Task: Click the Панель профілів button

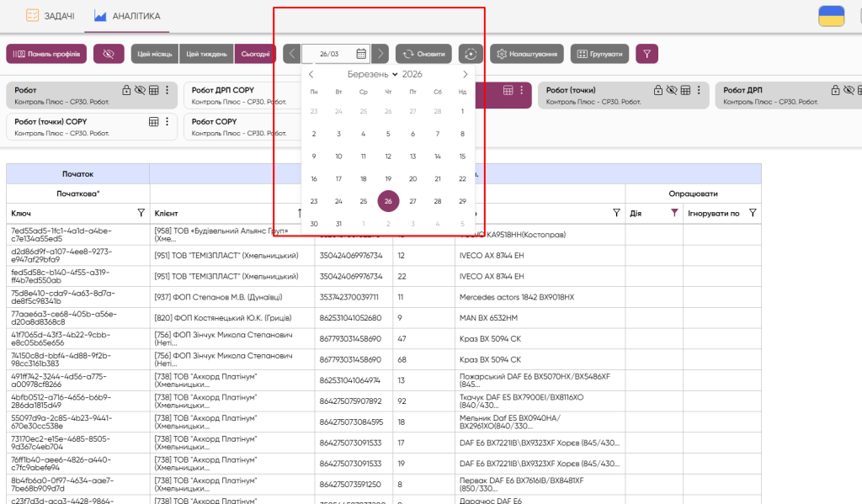Action: [x=47, y=54]
